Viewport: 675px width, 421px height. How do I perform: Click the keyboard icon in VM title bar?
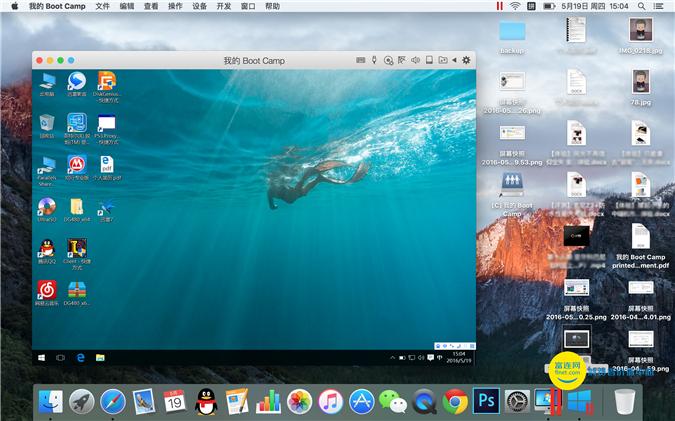click(362, 61)
